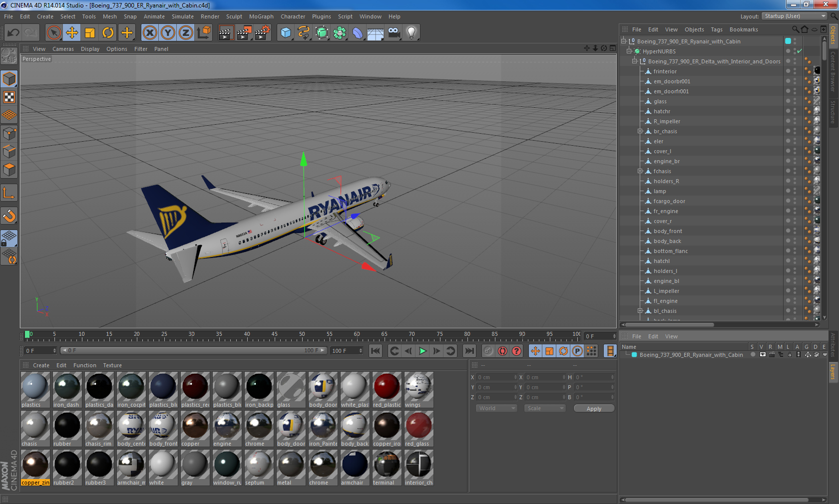
Task: Click the Apply button
Action: [x=594, y=409]
